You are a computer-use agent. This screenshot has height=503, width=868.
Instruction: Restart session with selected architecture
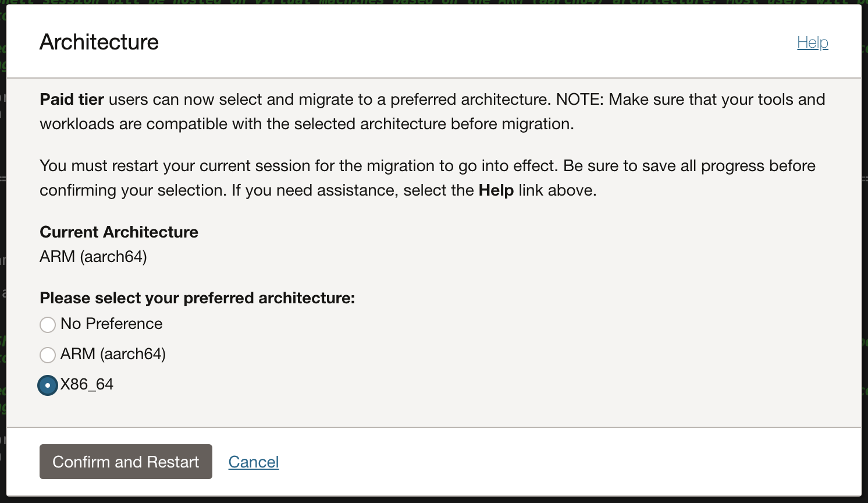125,461
